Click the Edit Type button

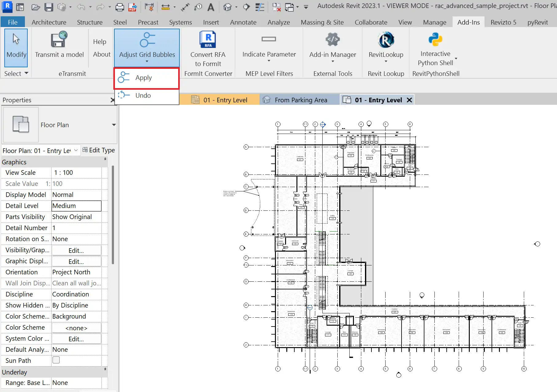point(99,150)
